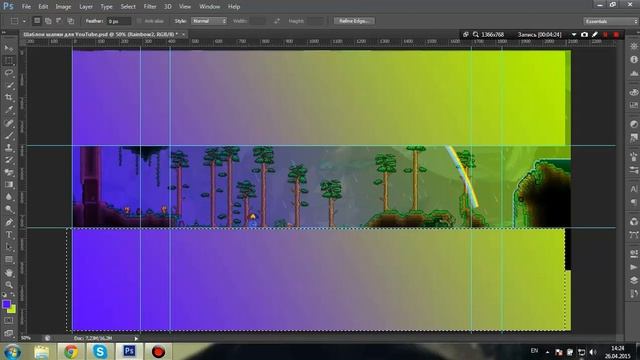Select the Clone Stamp tool
This screenshot has width=640, height=360.
(x=9, y=148)
